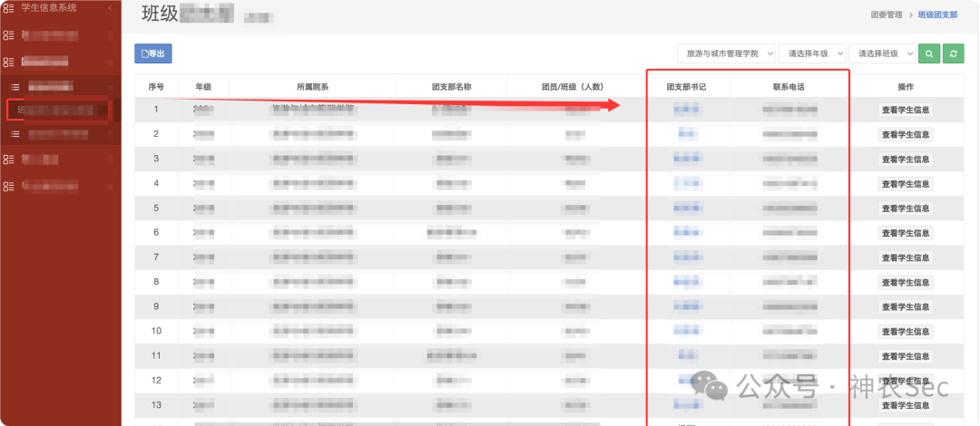Click 查看学生信息 in row 13
980x426 pixels.
coord(906,405)
